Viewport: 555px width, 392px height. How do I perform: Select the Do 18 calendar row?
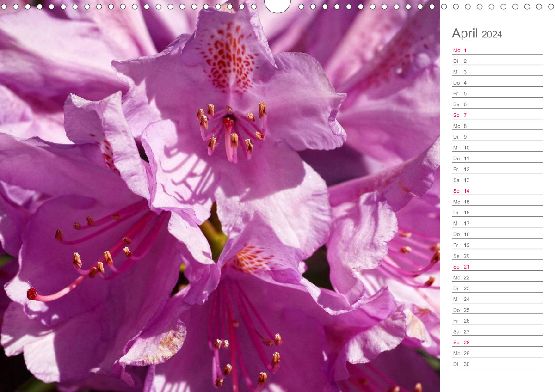pos(497,234)
